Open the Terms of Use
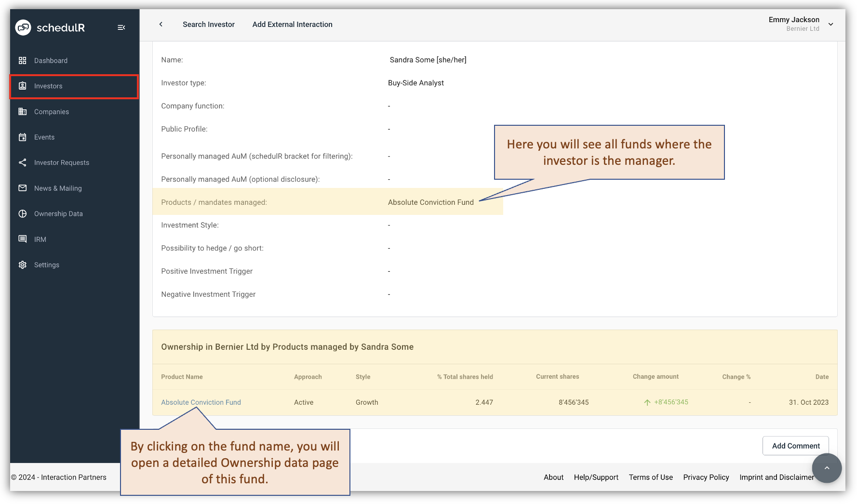 pos(650,477)
